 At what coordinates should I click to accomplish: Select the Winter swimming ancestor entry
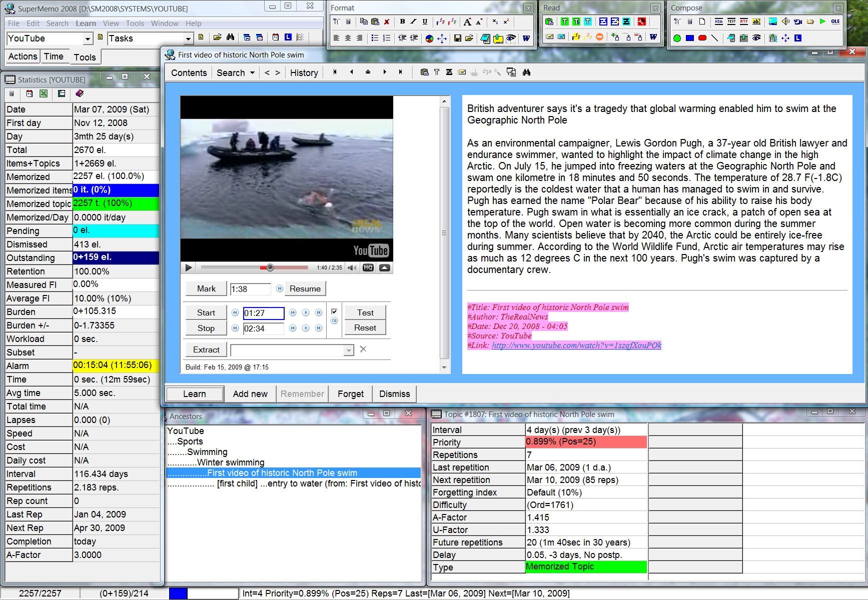(x=230, y=462)
